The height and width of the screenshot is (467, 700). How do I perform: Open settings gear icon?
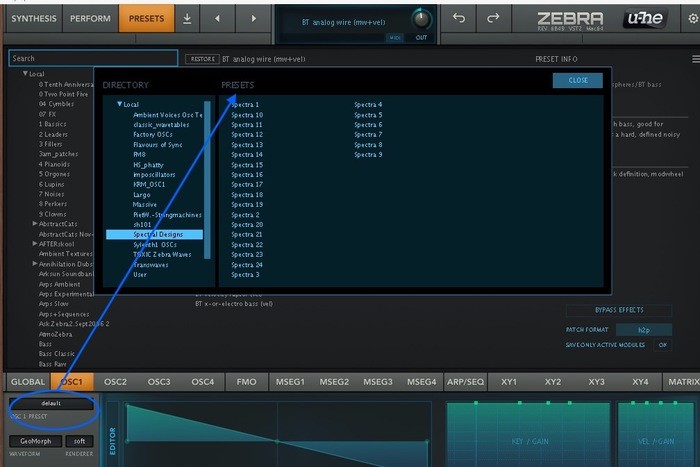[693, 18]
